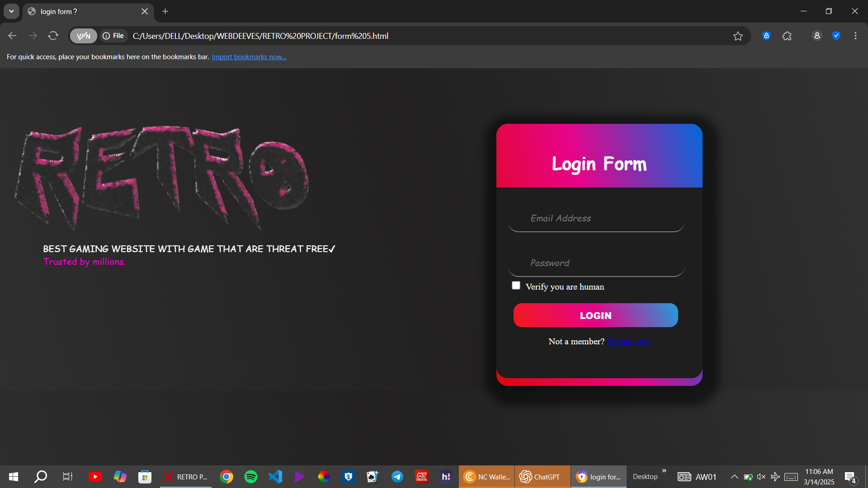Launch YouTube from the taskbar
868x488 pixels.
point(95,477)
